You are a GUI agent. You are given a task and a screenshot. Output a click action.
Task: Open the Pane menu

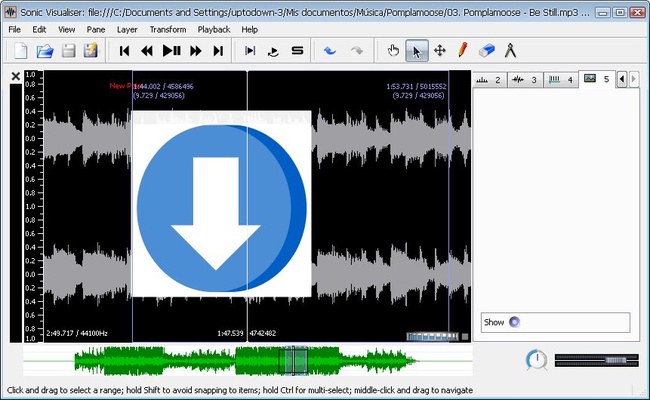[x=96, y=29]
